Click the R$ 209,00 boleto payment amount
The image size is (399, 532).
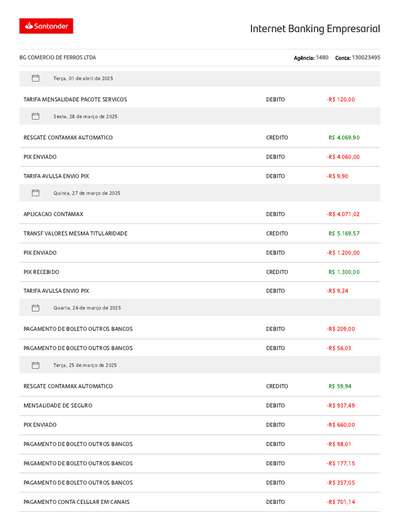(341, 329)
